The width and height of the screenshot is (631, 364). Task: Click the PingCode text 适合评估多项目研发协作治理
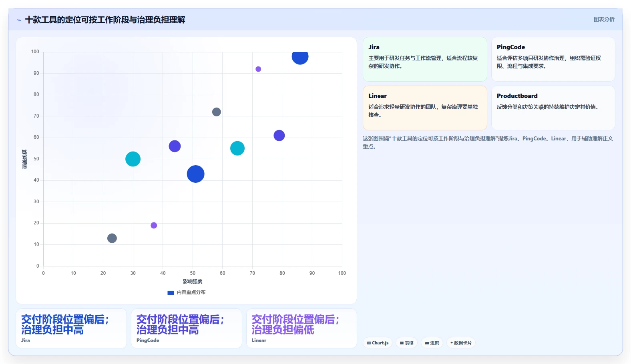tap(531, 58)
